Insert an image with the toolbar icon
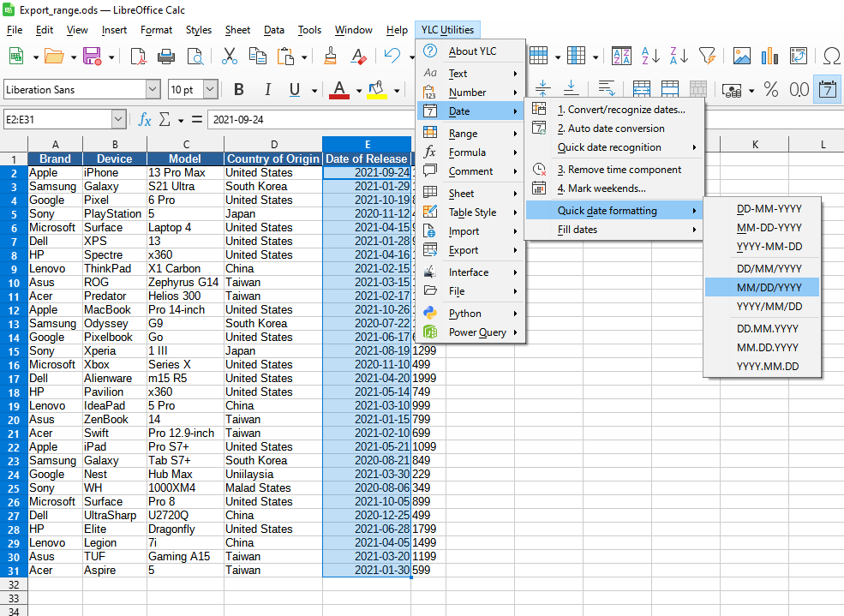 [x=742, y=56]
